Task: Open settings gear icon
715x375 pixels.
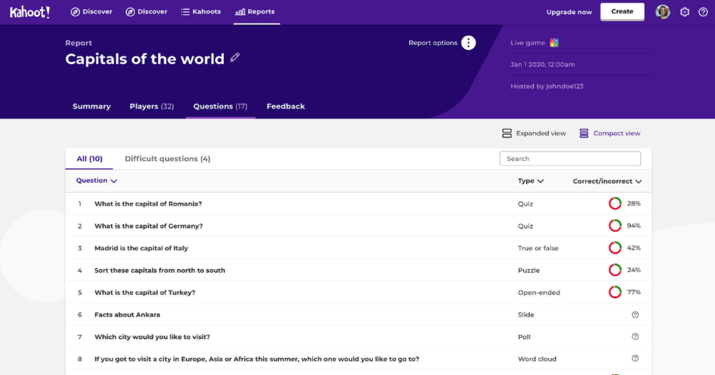Action: coord(684,12)
